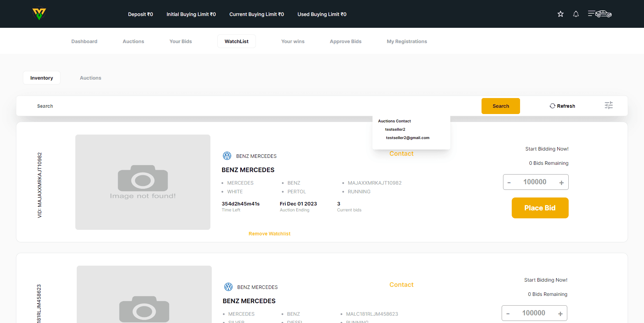Click Used Buying Limit ₹0
Screen dimensions: 644x323
click(x=322, y=14)
